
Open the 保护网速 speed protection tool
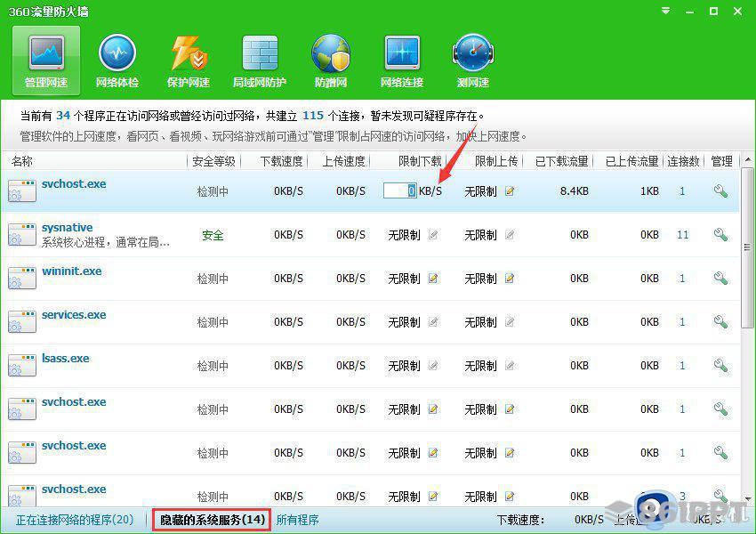point(189,60)
